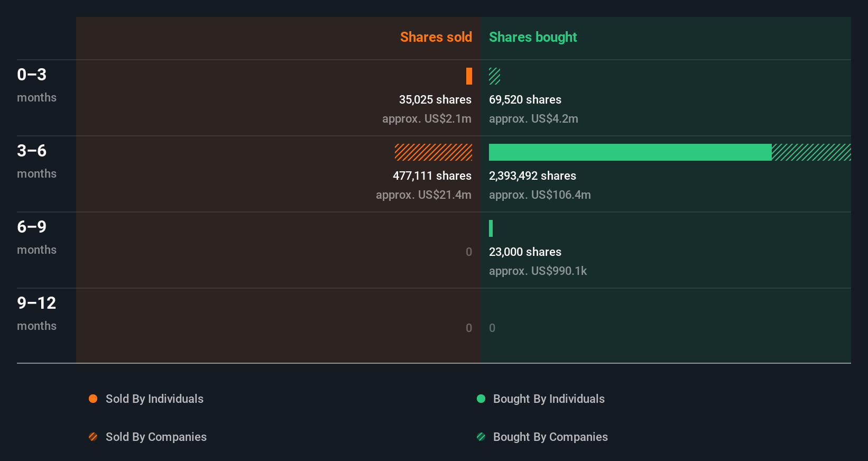Click the solid green 3–6 months bought bar

pos(630,152)
